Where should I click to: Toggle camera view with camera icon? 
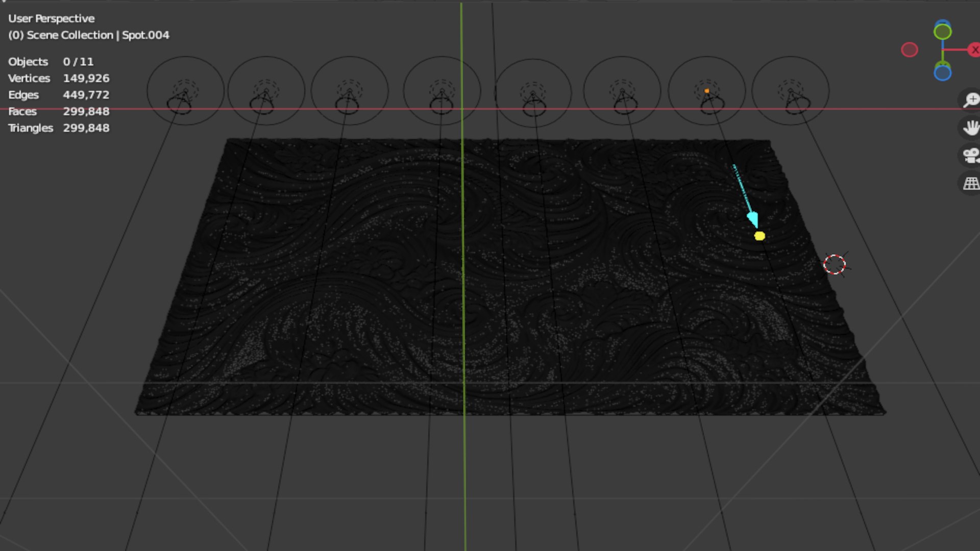(x=970, y=155)
